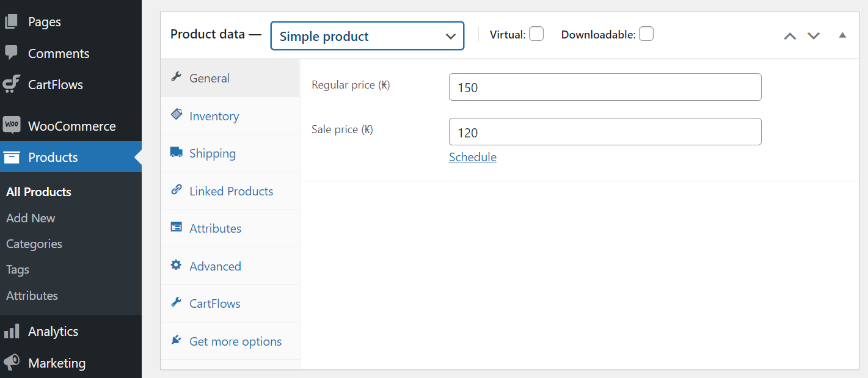Click the Shipping truck icon
The height and width of the screenshot is (378, 868).
pyautogui.click(x=176, y=153)
